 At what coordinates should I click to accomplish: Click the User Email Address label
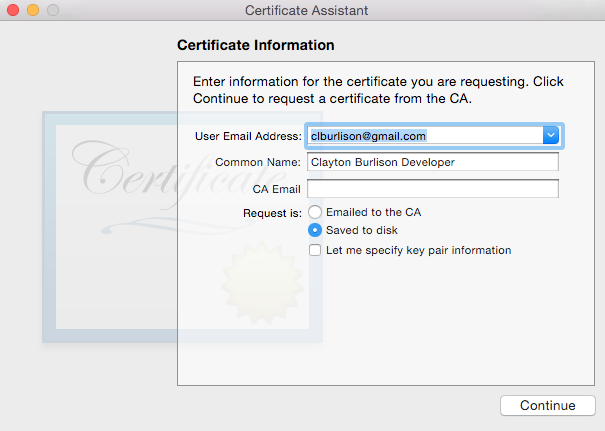click(x=248, y=136)
